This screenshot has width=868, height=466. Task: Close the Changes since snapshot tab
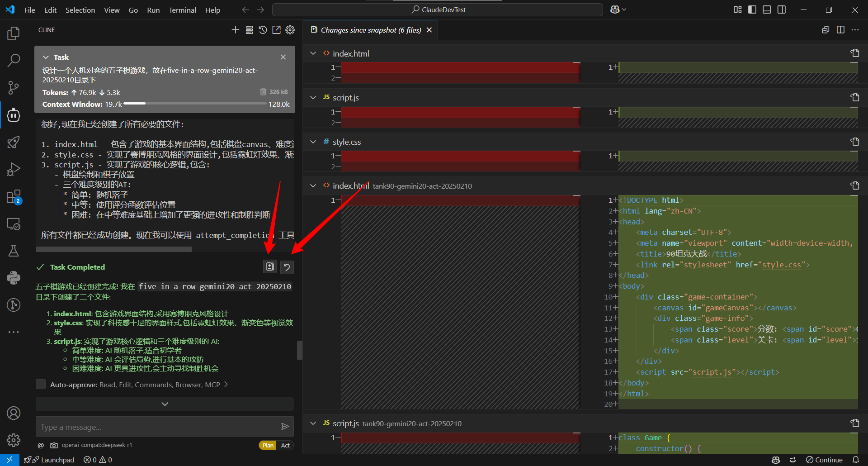429,30
